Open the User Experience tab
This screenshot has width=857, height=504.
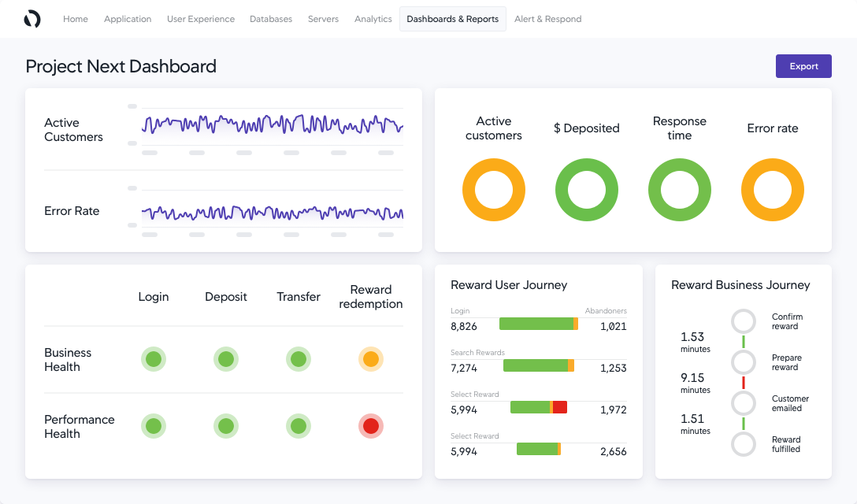click(201, 19)
